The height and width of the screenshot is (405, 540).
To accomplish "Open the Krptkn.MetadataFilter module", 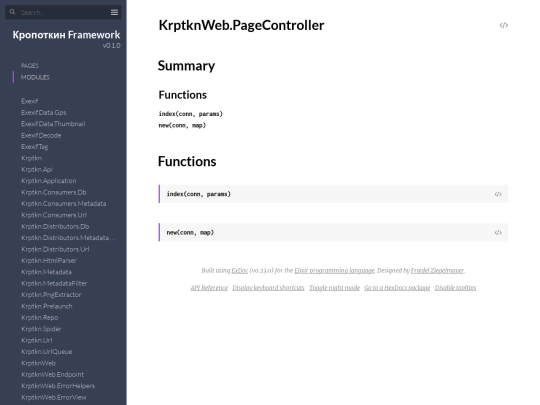I will [54, 283].
